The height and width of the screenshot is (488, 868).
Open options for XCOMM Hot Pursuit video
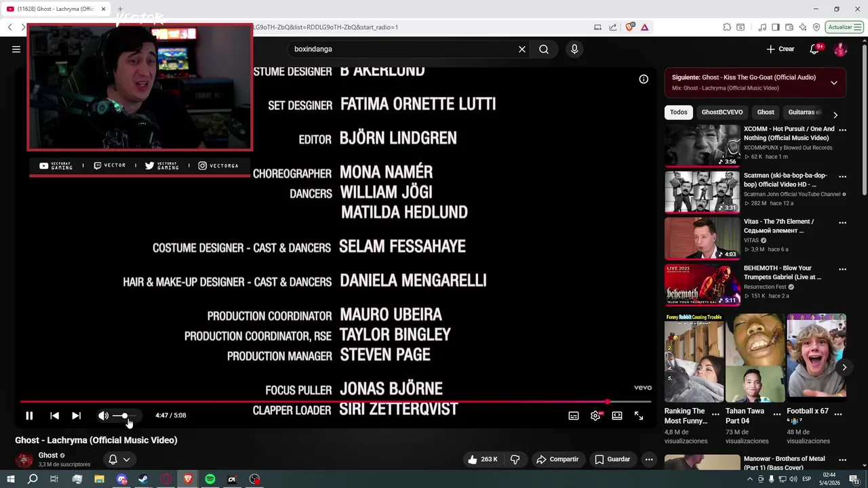pyautogui.click(x=842, y=129)
